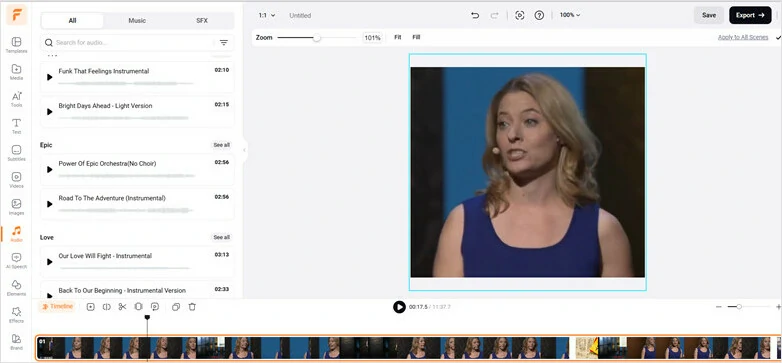Delete the scene with the trash icon
Screen dimensions: 782x363
pos(192,307)
